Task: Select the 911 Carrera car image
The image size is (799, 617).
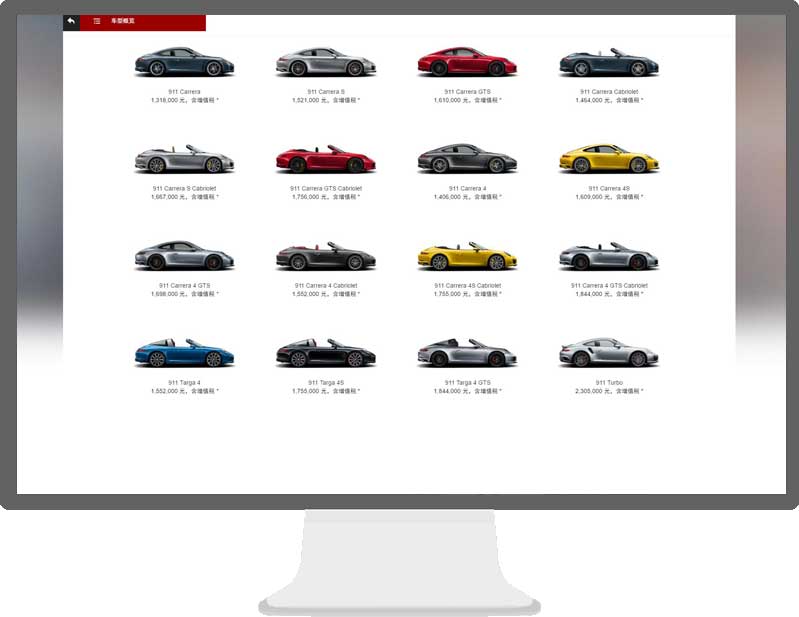Action: click(184, 62)
